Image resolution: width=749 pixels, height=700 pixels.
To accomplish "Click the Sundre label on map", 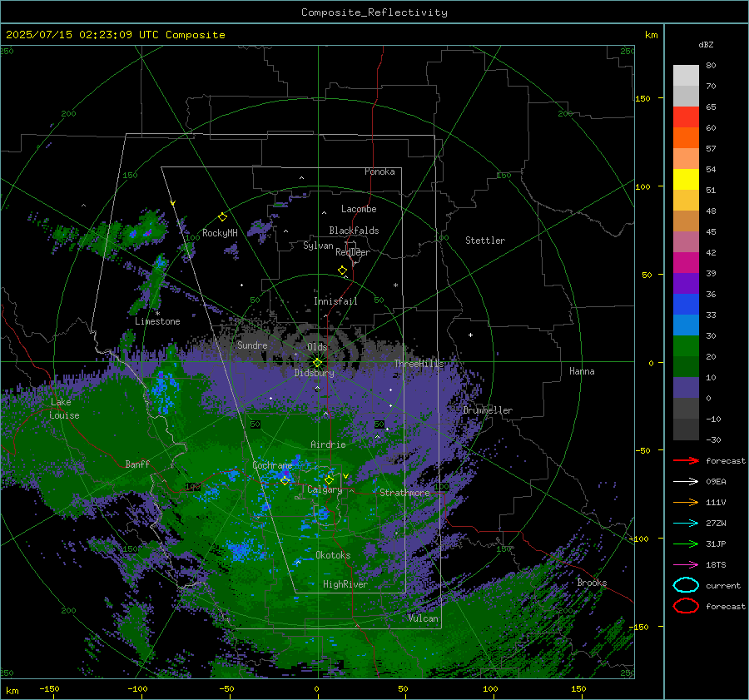I will pyautogui.click(x=252, y=345).
